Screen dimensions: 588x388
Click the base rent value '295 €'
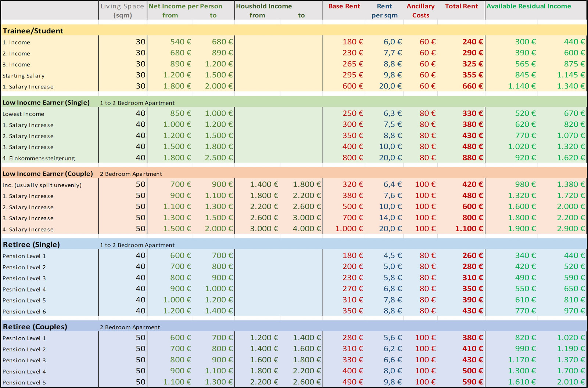pyautogui.click(x=353, y=75)
